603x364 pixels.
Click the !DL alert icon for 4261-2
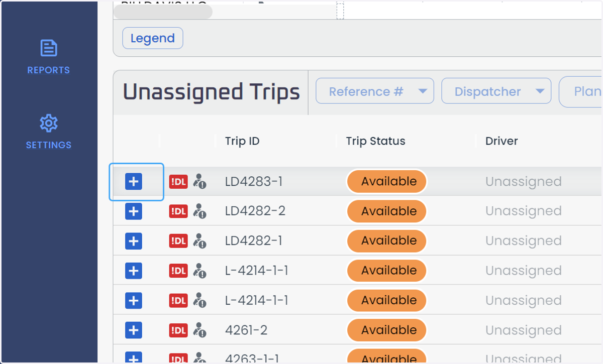(x=178, y=330)
